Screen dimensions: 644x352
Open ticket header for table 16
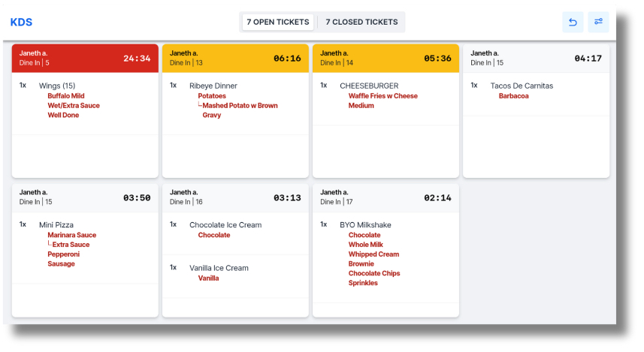click(x=235, y=197)
